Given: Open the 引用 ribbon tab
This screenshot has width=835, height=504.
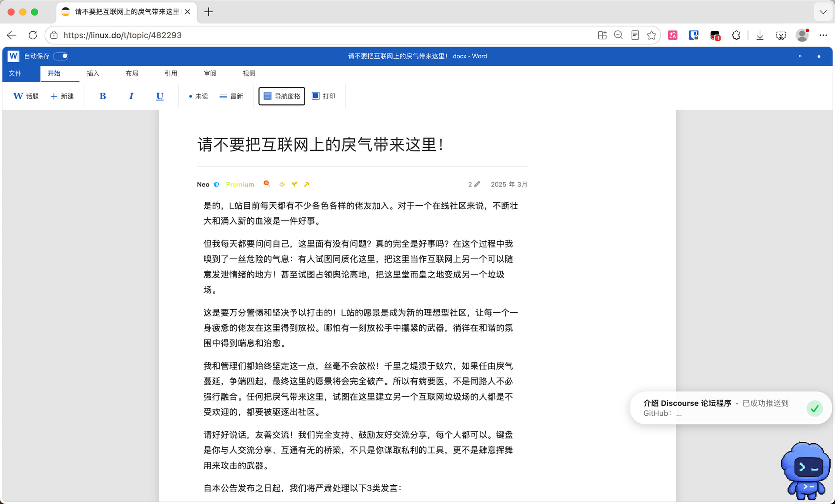Looking at the screenshot, I should coord(171,73).
